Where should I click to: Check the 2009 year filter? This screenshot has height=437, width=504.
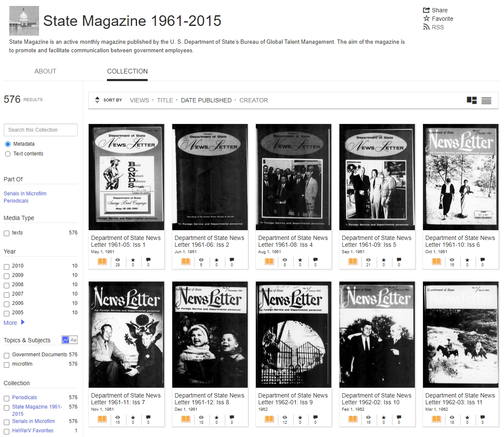coord(6,276)
